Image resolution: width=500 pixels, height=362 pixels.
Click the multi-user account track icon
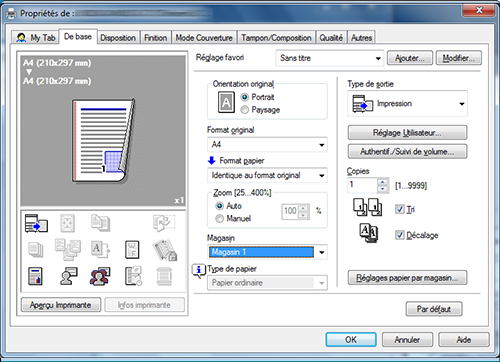point(100,276)
